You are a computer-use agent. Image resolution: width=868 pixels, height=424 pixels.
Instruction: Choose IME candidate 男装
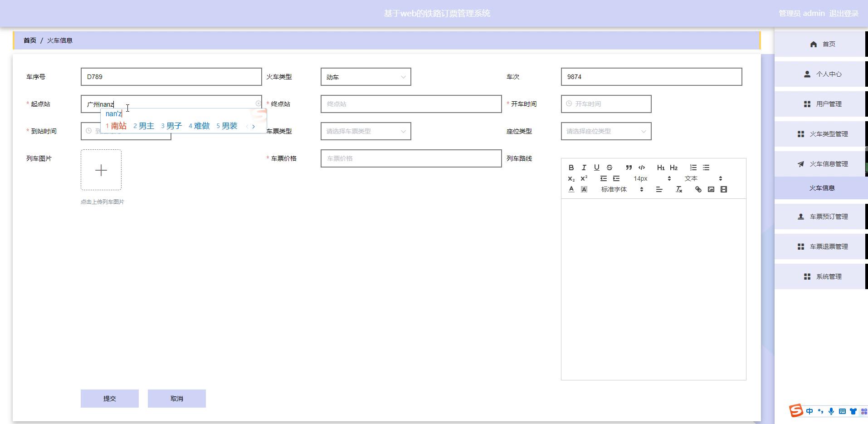click(x=227, y=126)
